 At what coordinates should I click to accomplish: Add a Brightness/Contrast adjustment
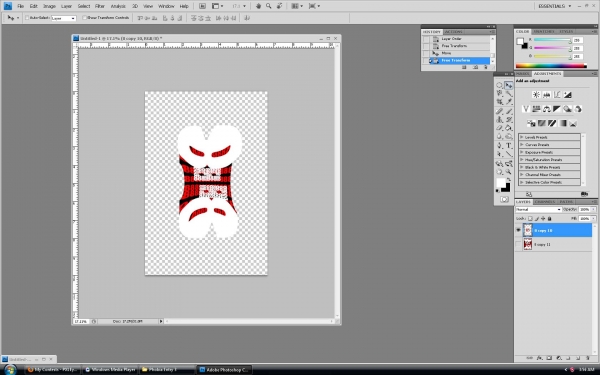(x=536, y=95)
